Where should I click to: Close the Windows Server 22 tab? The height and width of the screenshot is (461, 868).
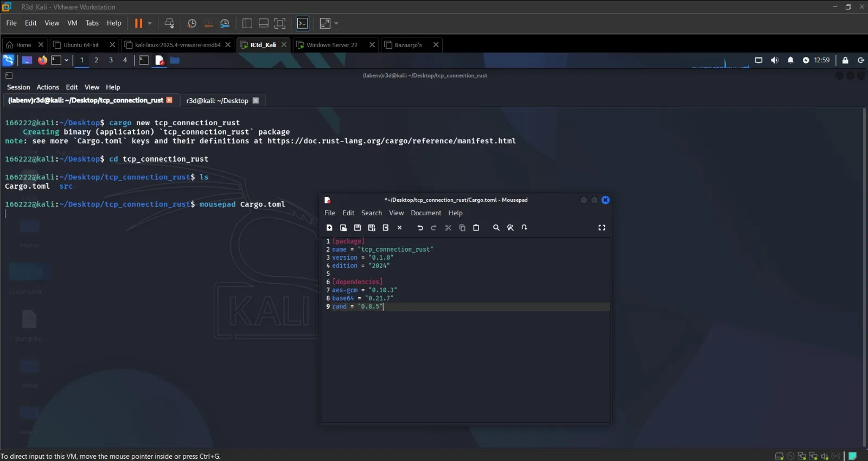372,45
